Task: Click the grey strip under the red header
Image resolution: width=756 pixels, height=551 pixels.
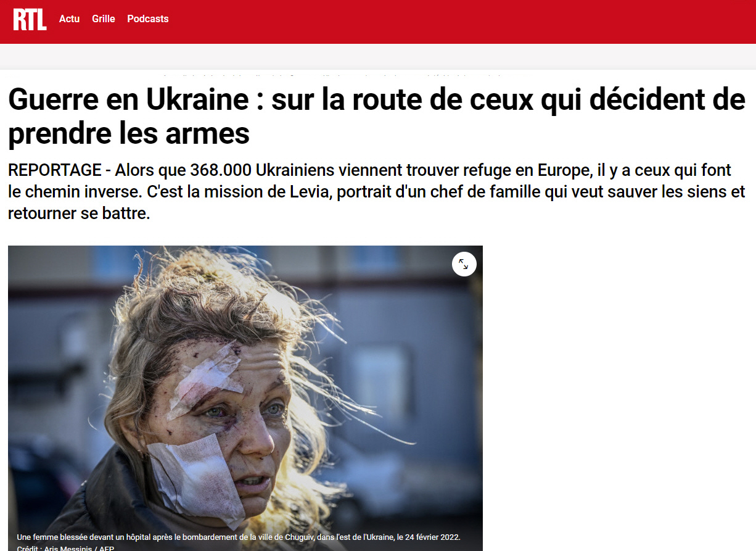Action: tap(378, 57)
